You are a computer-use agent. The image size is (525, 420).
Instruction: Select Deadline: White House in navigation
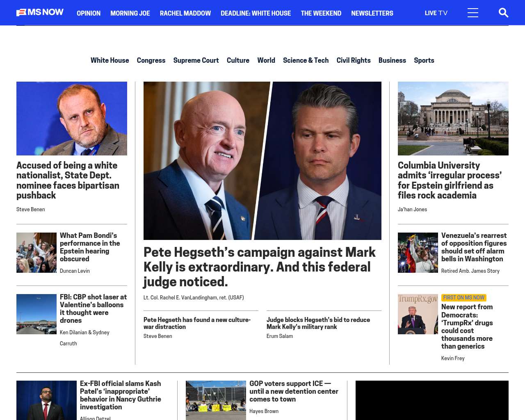click(x=256, y=13)
